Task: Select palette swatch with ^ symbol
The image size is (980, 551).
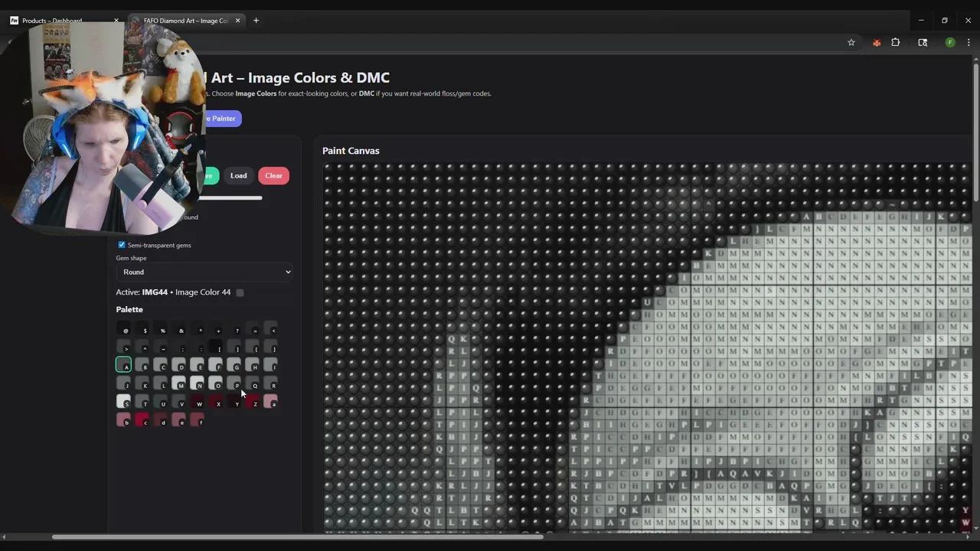Action: (x=142, y=346)
